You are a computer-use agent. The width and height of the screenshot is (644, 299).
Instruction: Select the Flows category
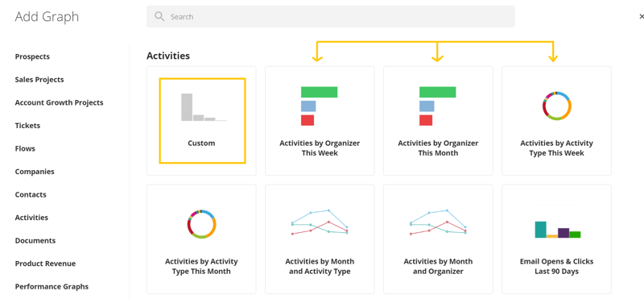(25, 148)
